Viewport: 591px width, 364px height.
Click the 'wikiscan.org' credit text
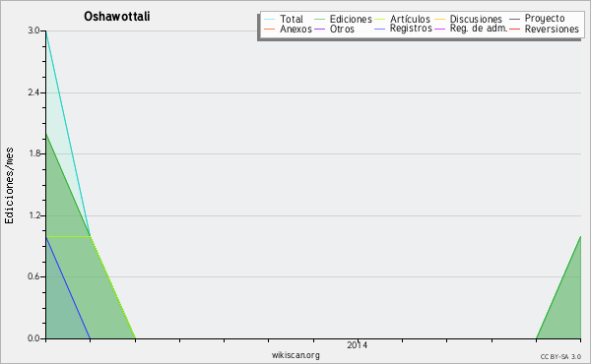[295, 355]
